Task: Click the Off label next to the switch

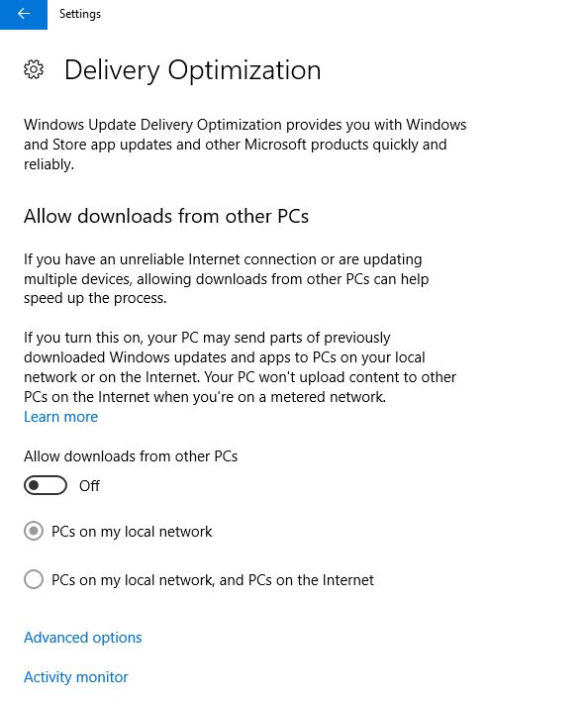Action: [x=89, y=486]
